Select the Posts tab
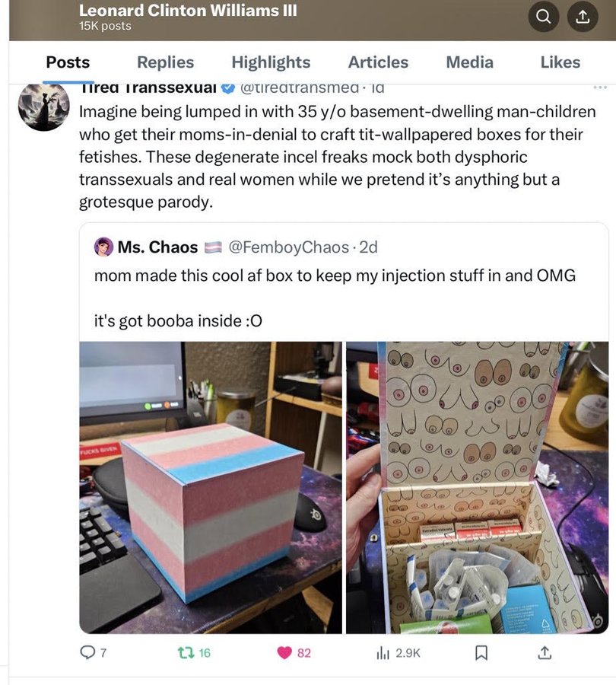Screen dimensions: 616x685 click(x=68, y=62)
